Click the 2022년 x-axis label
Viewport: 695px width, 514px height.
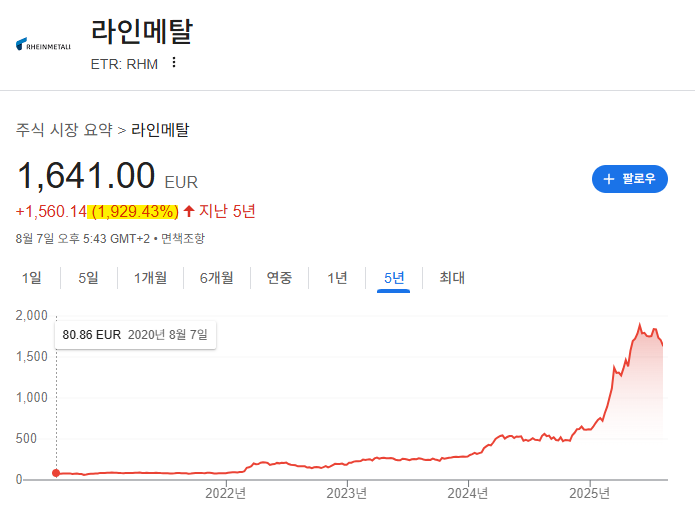pos(225,493)
